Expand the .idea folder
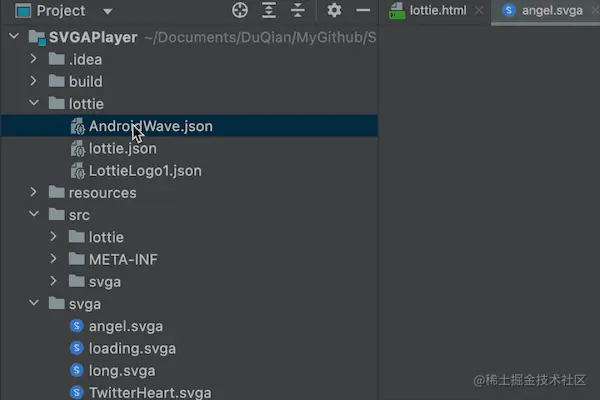600x400 pixels. (34, 60)
